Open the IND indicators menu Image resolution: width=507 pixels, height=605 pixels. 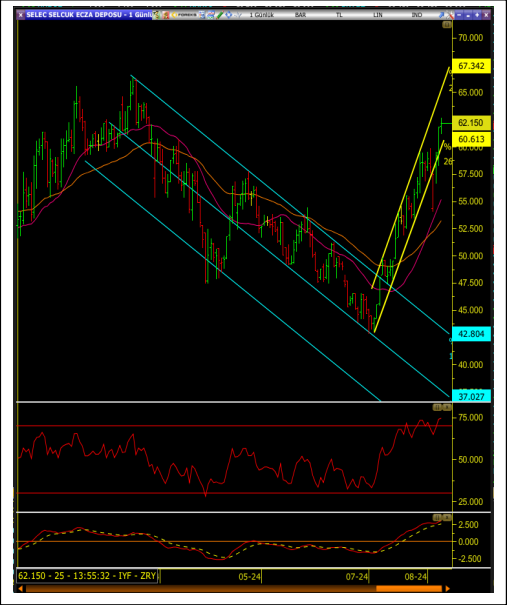[x=417, y=15]
